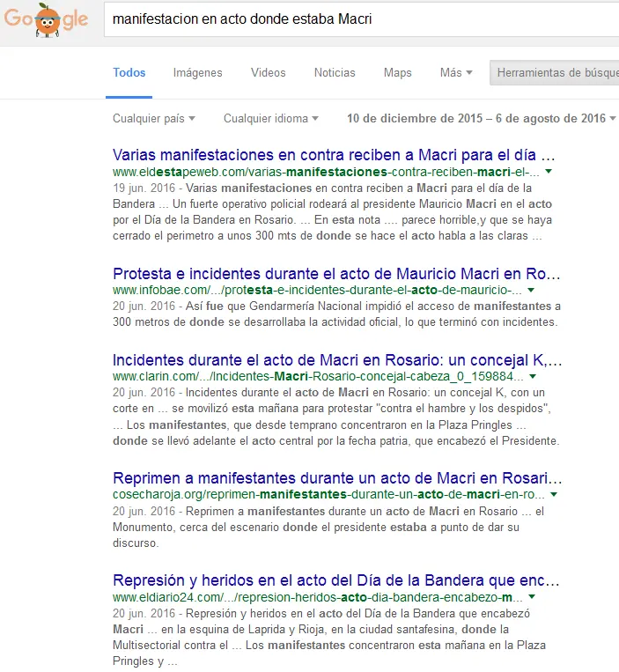Open 'Protesta e incidentes durante el acto' result
Viewport: 619px width, 672px height.
coord(336,273)
